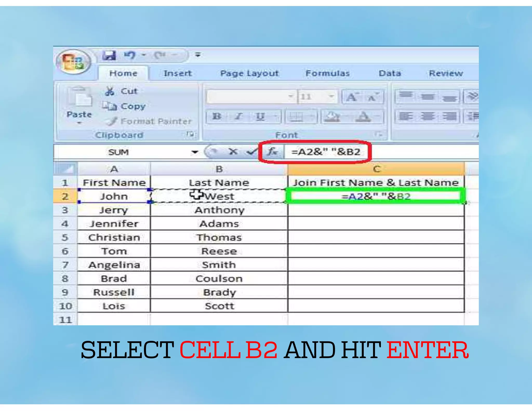Confirm formula with the checkmark Enter icon
Image resolution: width=532 pixels, height=411 pixels.
[x=251, y=151]
